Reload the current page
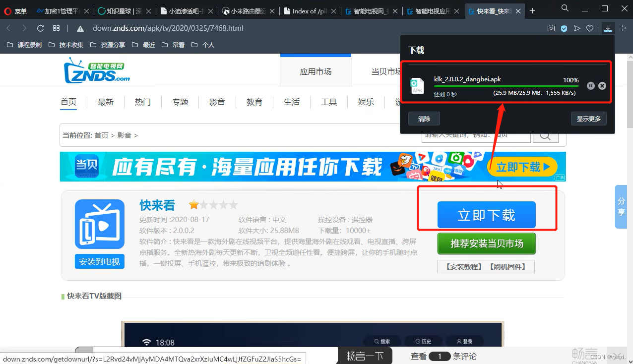633x364 pixels. point(41,28)
